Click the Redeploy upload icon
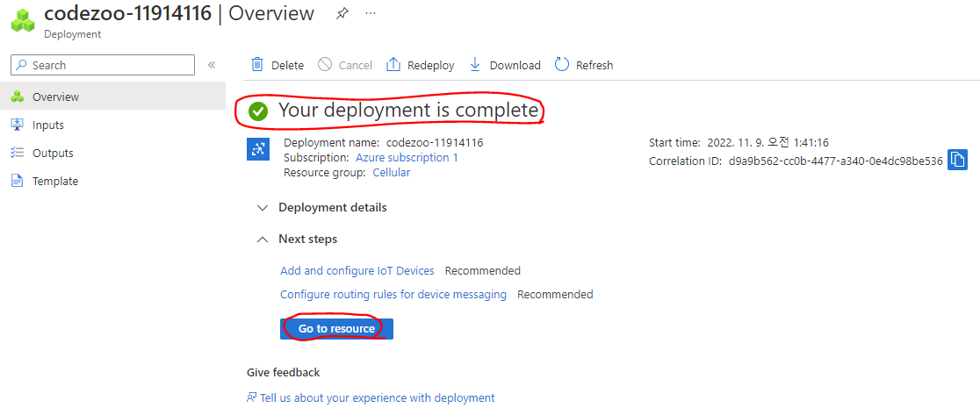 coord(393,65)
